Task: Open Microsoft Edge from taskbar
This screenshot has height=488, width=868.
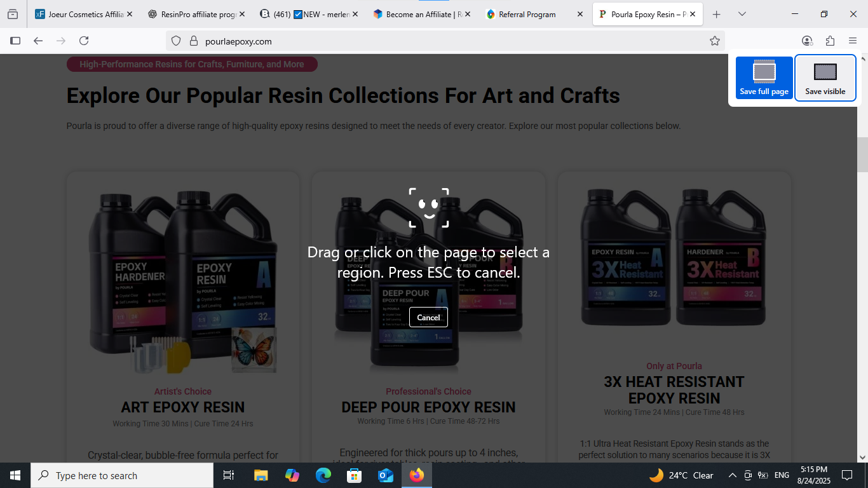Action: tap(323, 475)
